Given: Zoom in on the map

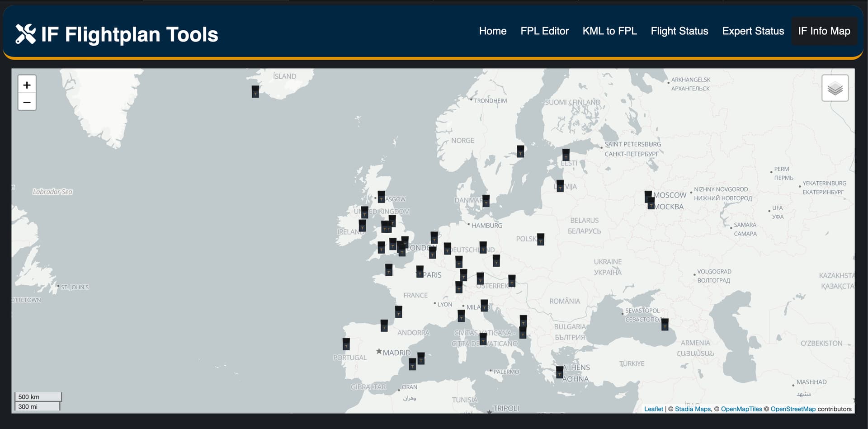Looking at the screenshot, I should pos(27,85).
